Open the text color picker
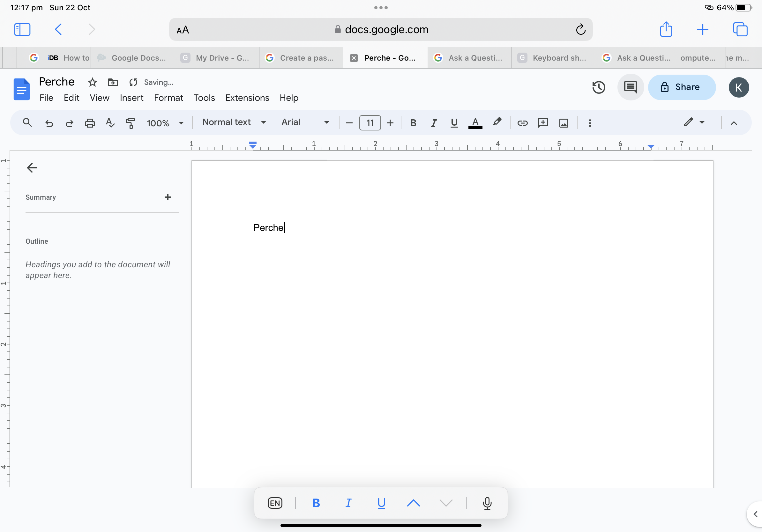Image resolution: width=762 pixels, height=532 pixels. tap(475, 123)
